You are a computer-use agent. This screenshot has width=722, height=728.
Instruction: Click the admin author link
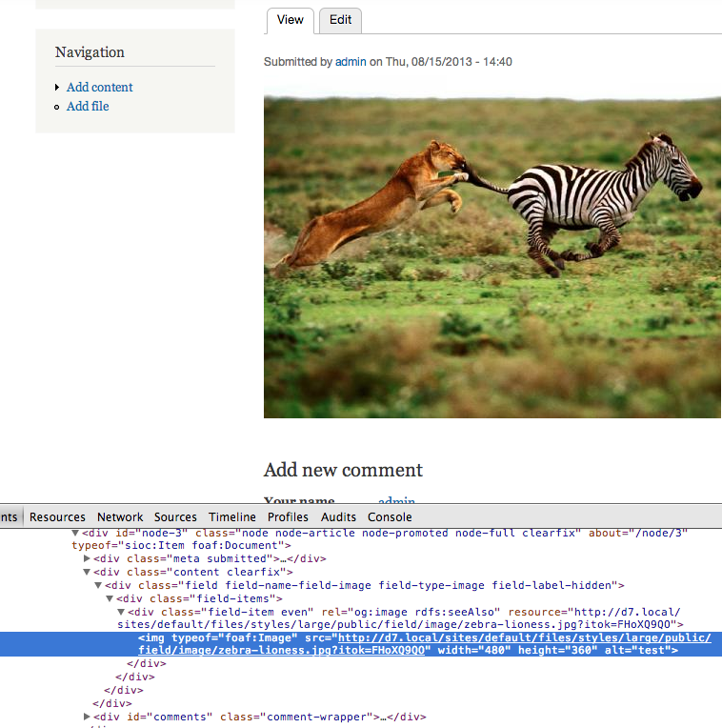pos(351,62)
